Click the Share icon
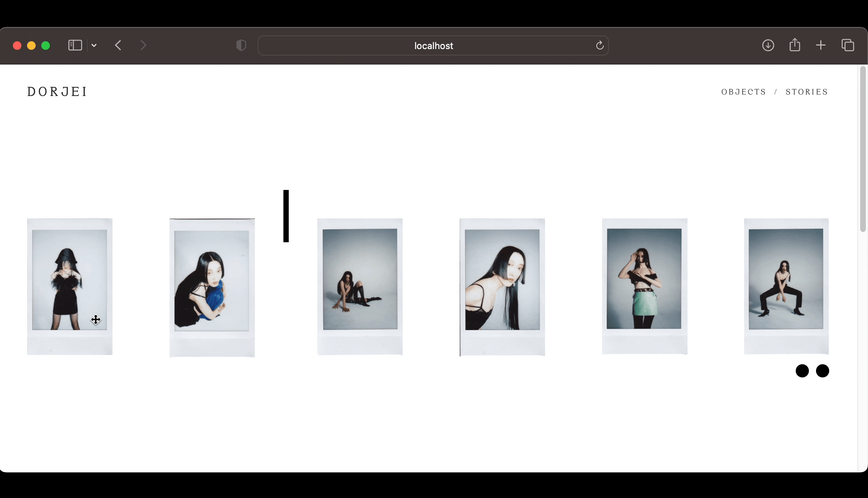Image resolution: width=868 pixels, height=498 pixels. point(795,46)
